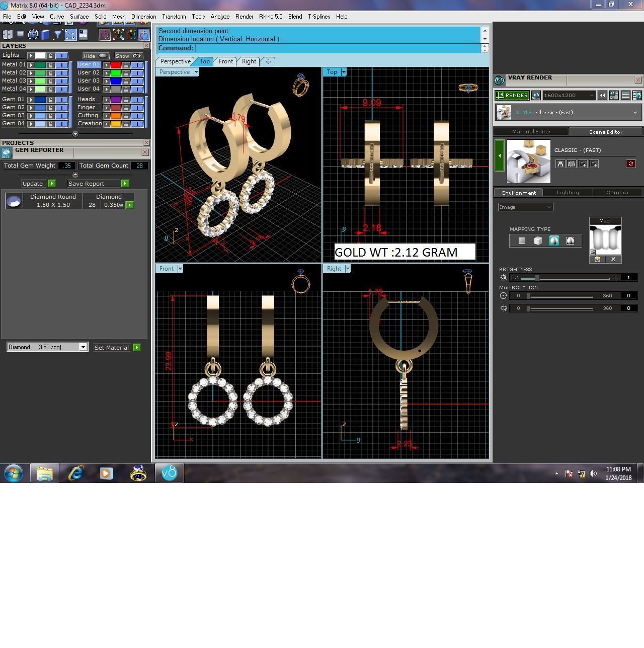Open the Right viewport dropdown arrow
This screenshot has height=648, width=644.
pos(347,269)
